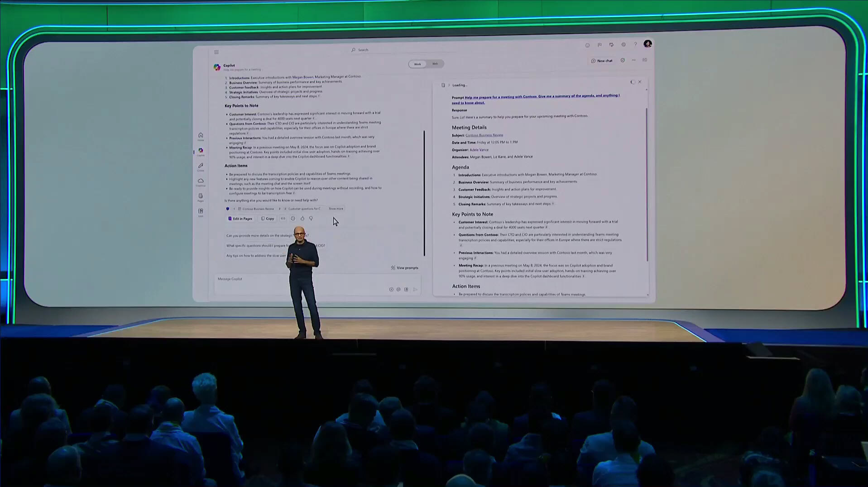
Task: Expand the chevron beside Loading in page panel
Action: 449,85
